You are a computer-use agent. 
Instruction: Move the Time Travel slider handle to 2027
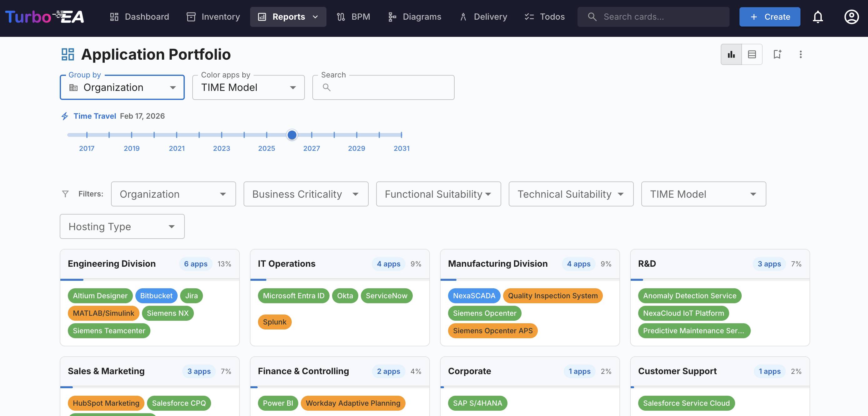pos(292,135)
